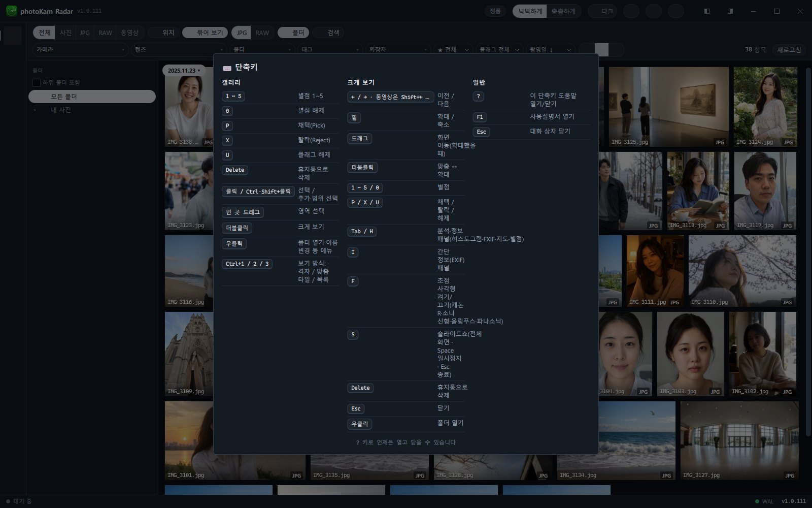
Task: Switch to 촘촘하게 density layout
Action: point(563,11)
